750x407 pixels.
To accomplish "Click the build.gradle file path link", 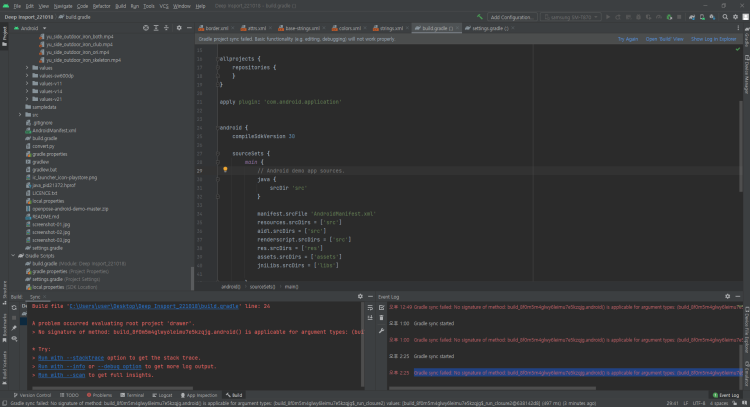I will pyautogui.click(x=154, y=306).
